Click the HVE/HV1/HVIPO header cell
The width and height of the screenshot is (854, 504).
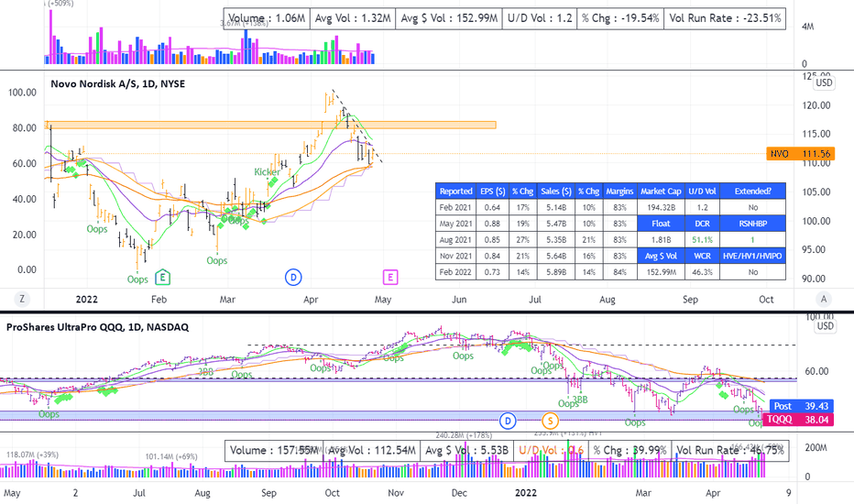coord(752,256)
